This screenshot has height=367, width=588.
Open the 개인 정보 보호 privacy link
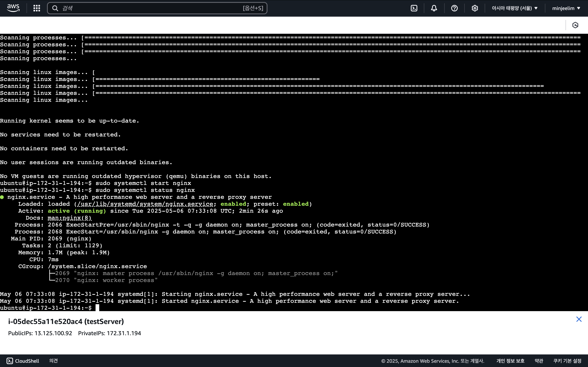pyautogui.click(x=510, y=361)
